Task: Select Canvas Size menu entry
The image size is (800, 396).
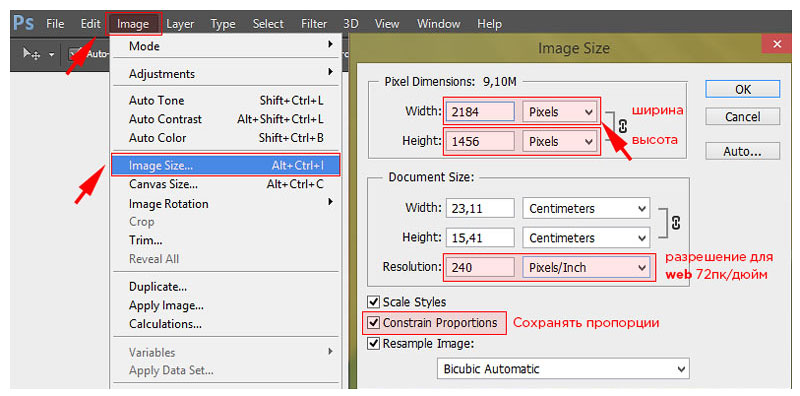Action: click(226, 184)
